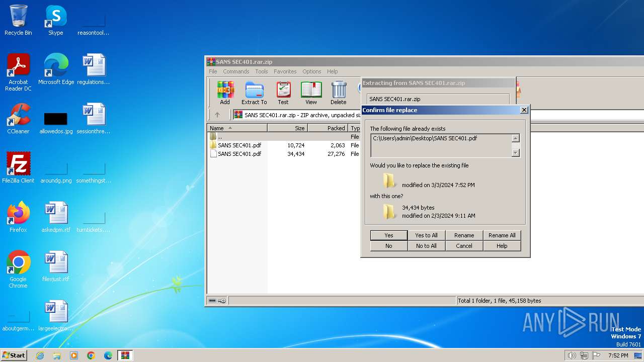
Task: Select the sessionthre document desktop icon
Action: pyautogui.click(x=94, y=119)
